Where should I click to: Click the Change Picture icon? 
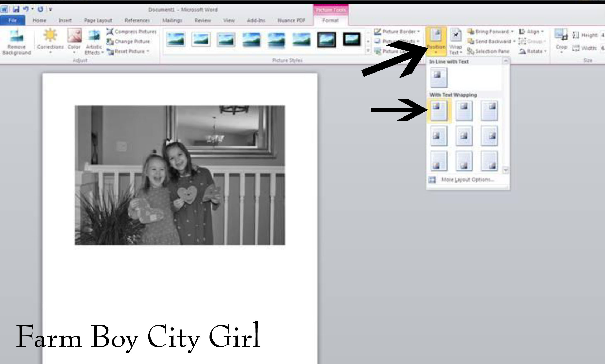click(x=110, y=42)
